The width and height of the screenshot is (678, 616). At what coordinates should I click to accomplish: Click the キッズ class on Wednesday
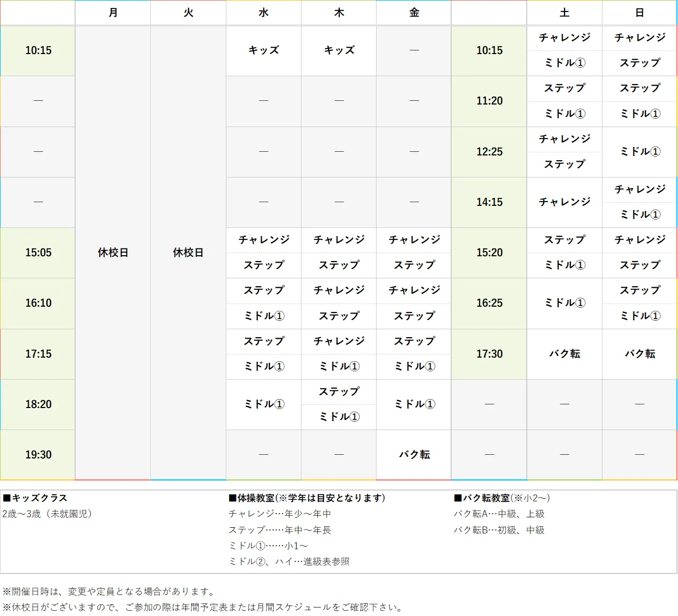(x=263, y=50)
